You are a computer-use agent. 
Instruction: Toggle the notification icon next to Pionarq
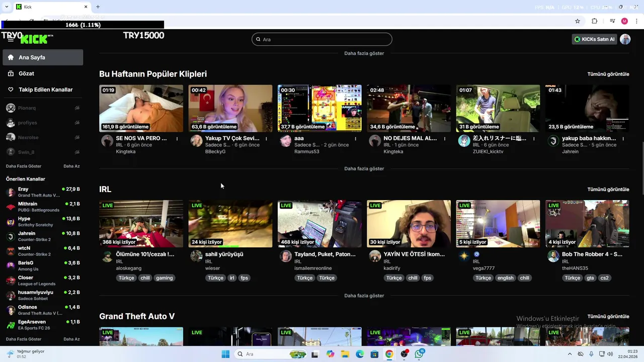pyautogui.click(x=77, y=108)
